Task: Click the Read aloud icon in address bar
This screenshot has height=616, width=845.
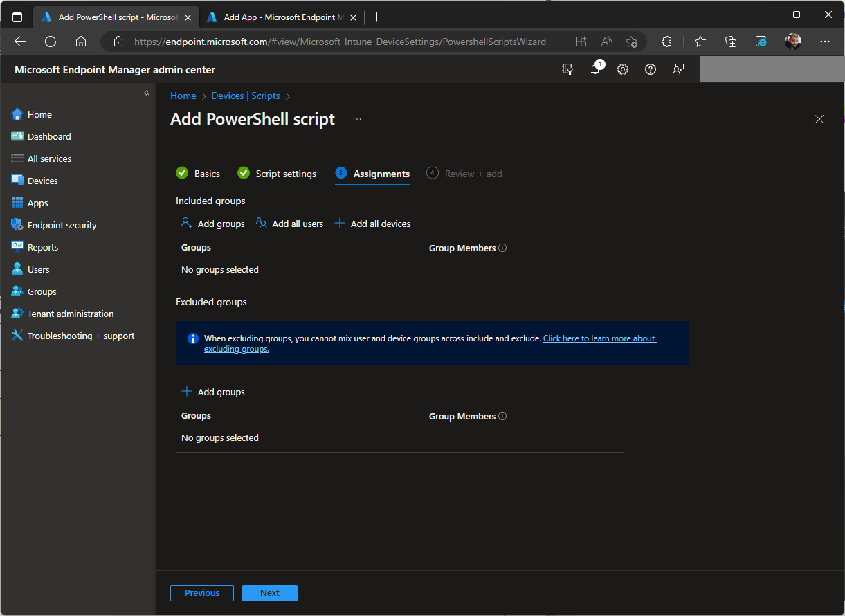Action: (606, 42)
